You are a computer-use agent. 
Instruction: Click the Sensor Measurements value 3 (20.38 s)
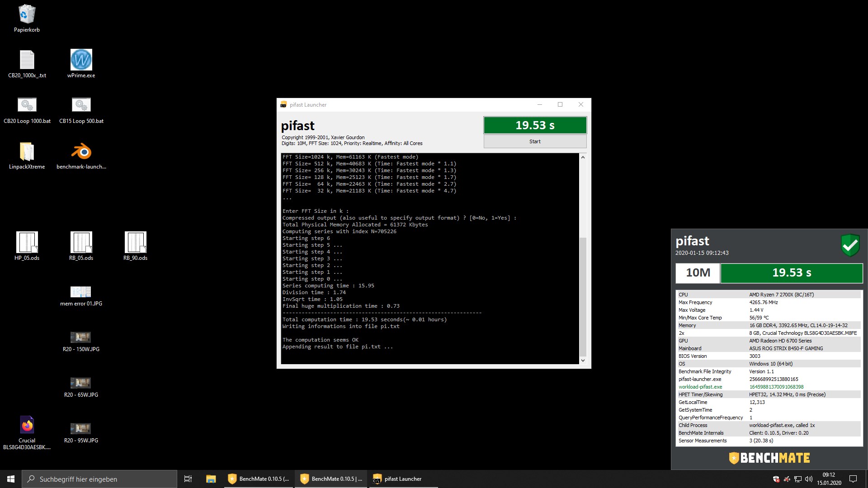point(761,441)
